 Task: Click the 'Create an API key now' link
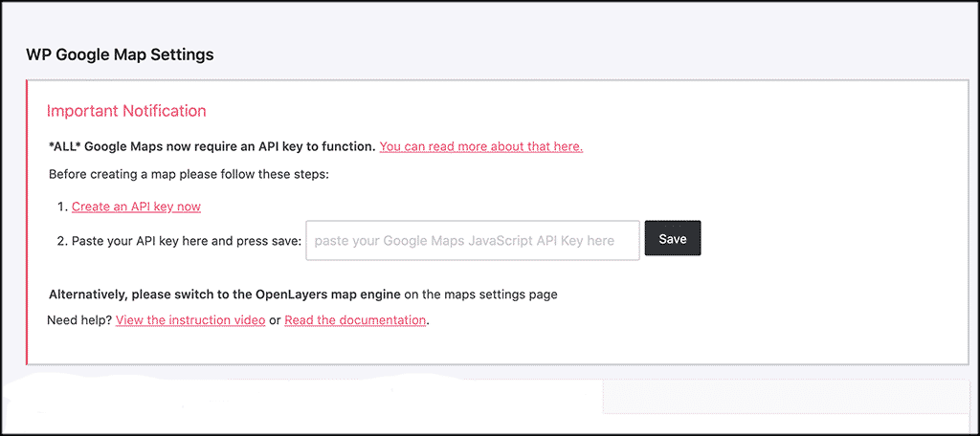click(136, 207)
